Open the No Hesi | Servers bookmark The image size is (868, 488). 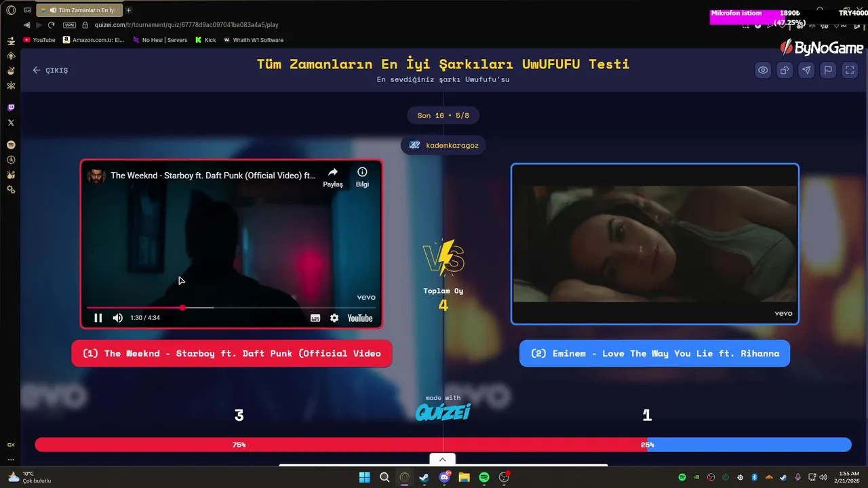coord(160,40)
